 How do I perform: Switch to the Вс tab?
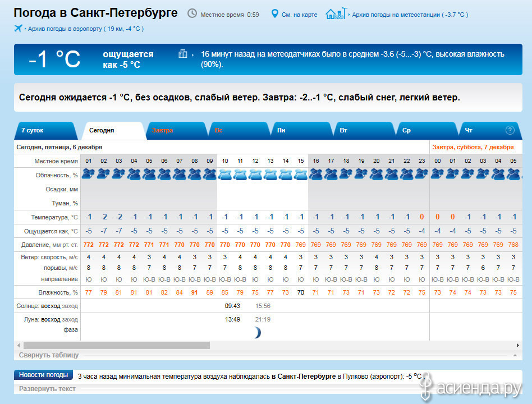[239, 131]
